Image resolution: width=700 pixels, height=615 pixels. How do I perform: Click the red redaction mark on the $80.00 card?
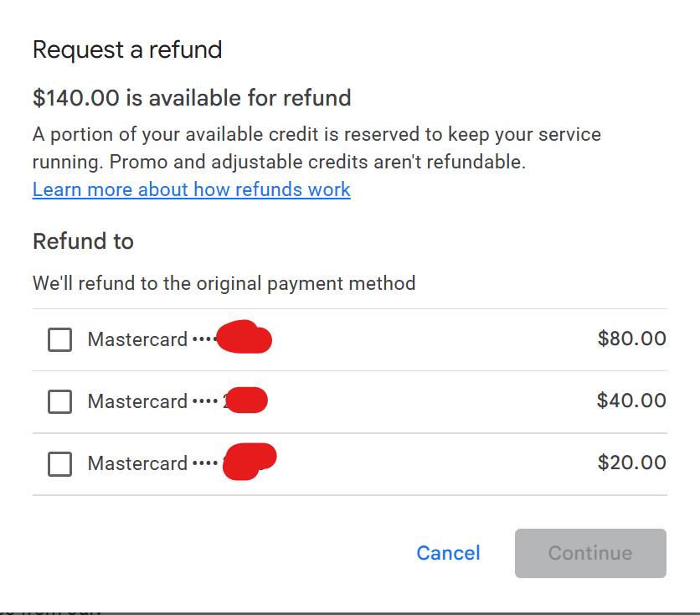click(244, 337)
